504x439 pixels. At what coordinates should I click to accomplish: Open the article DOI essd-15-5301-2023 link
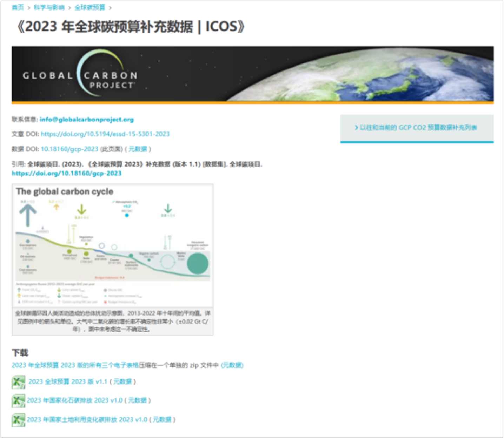105,134
